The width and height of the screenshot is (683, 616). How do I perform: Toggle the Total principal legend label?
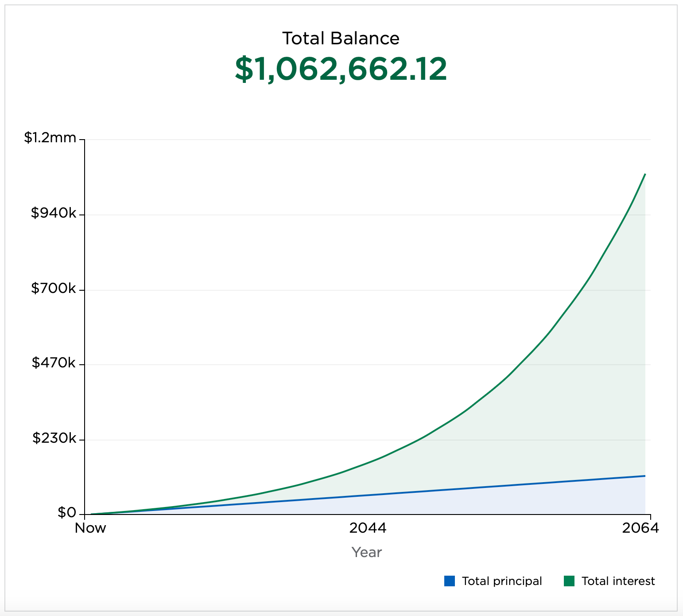(x=501, y=581)
